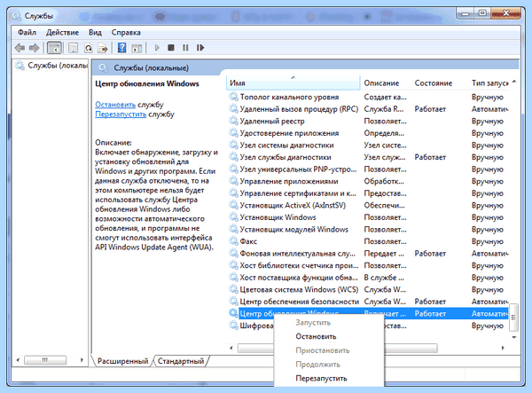
Task: Restart the service with the toolbar icon
Action: pos(200,48)
